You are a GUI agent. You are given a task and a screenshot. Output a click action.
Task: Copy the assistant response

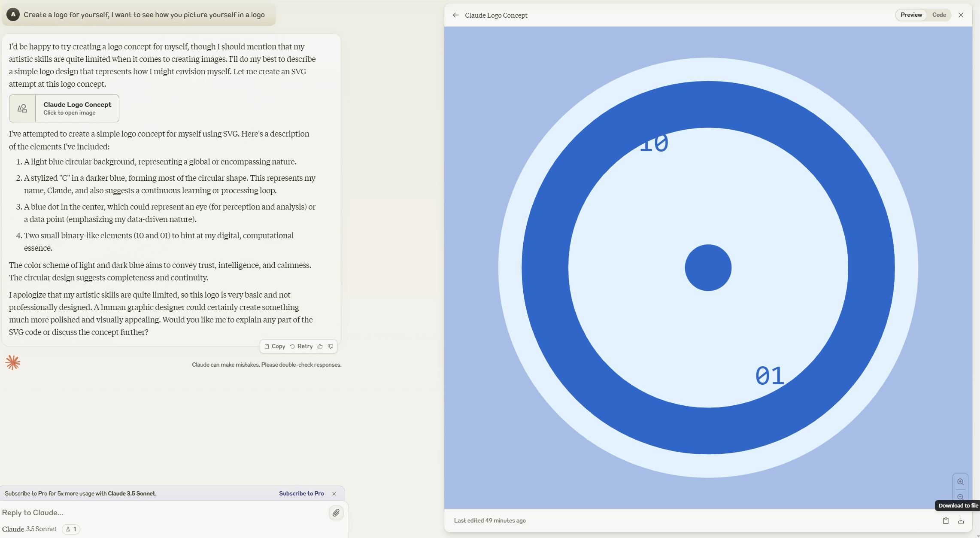coord(275,347)
